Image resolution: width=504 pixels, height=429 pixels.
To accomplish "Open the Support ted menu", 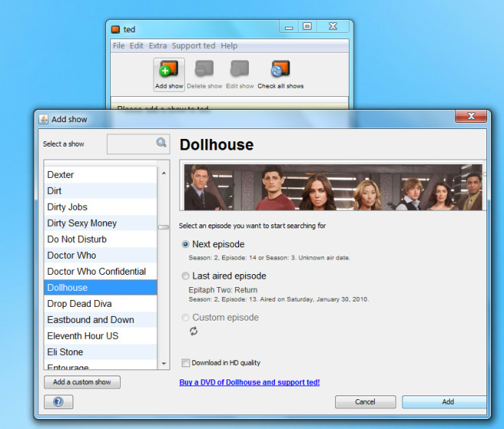I will click(x=193, y=46).
